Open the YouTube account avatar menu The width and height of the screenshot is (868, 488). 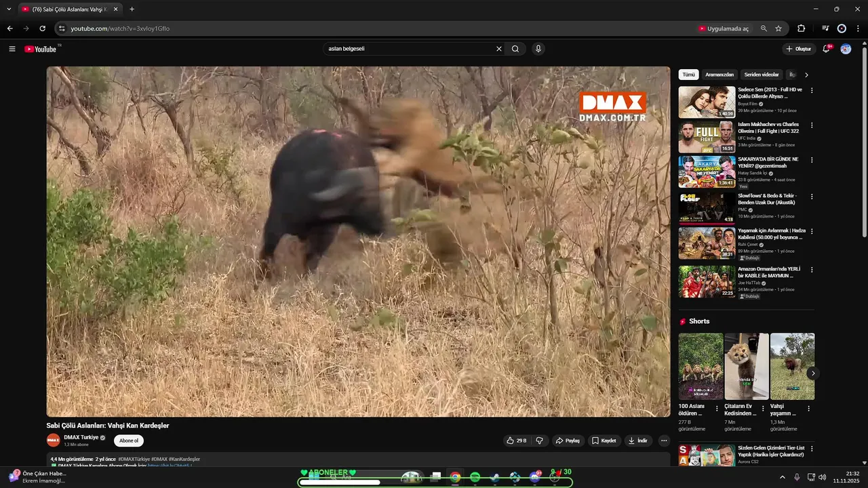(846, 49)
